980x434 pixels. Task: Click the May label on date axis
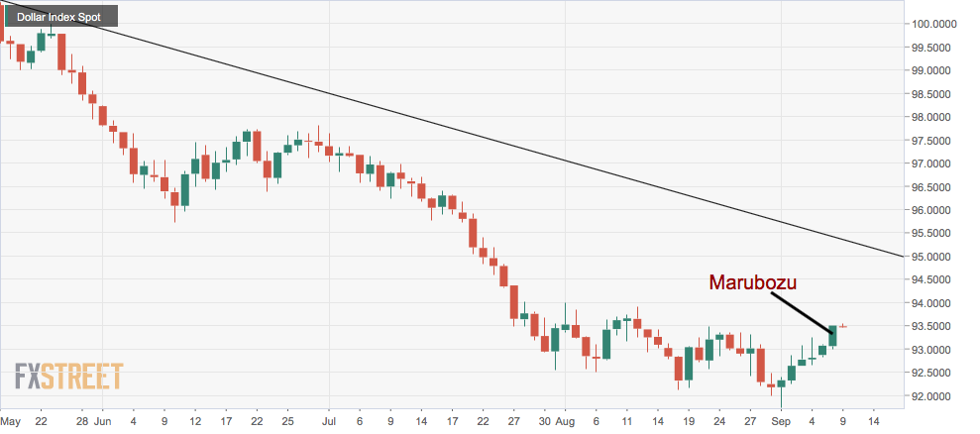(x=12, y=420)
